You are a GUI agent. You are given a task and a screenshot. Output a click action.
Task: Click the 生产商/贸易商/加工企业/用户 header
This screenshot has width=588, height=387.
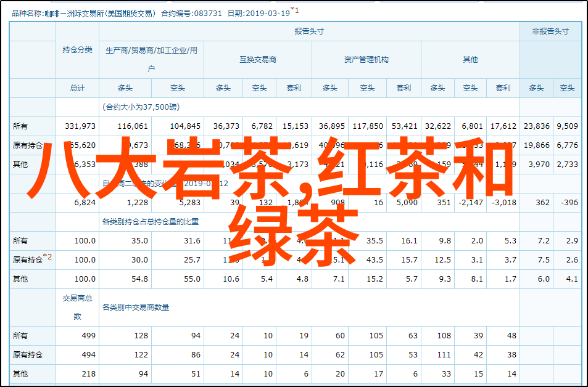[x=151, y=59]
